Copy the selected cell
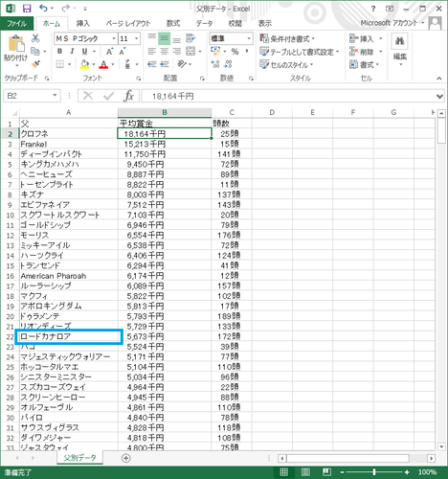 coord(35,51)
